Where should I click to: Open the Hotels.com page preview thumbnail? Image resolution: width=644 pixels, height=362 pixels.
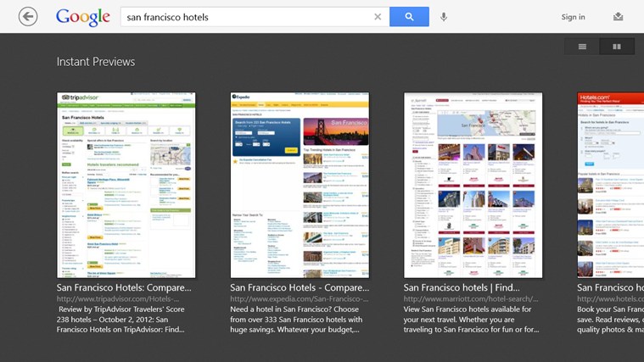click(610, 185)
